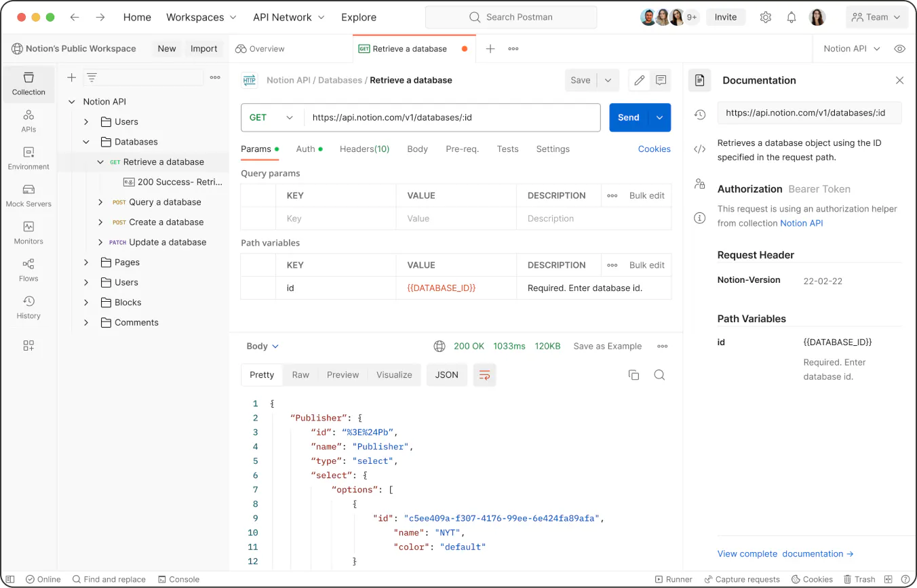This screenshot has width=917, height=588.
Task: Open Mock Servers in the sidebar
Action: [28, 195]
